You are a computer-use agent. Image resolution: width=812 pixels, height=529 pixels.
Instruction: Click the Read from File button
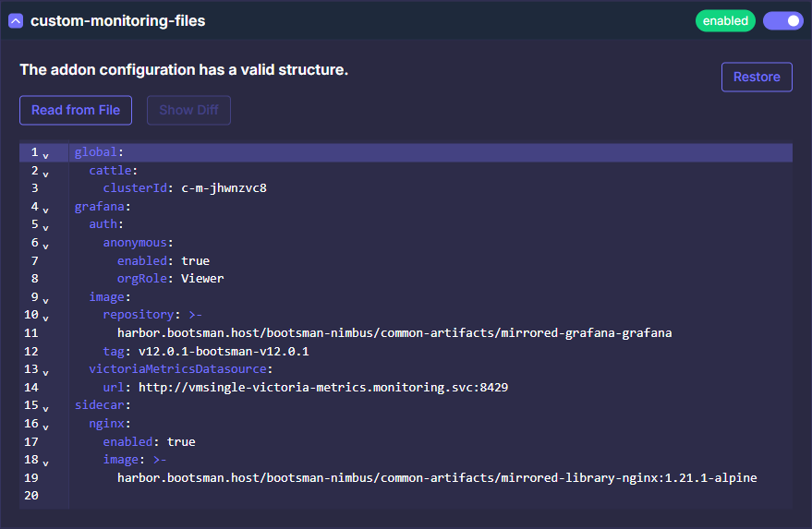click(76, 110)
